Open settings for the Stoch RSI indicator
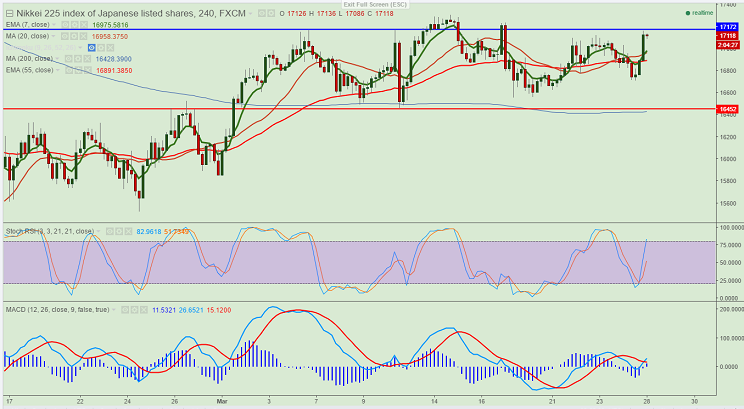The width and height of the screenshot is (744, 409). (119, 232)
